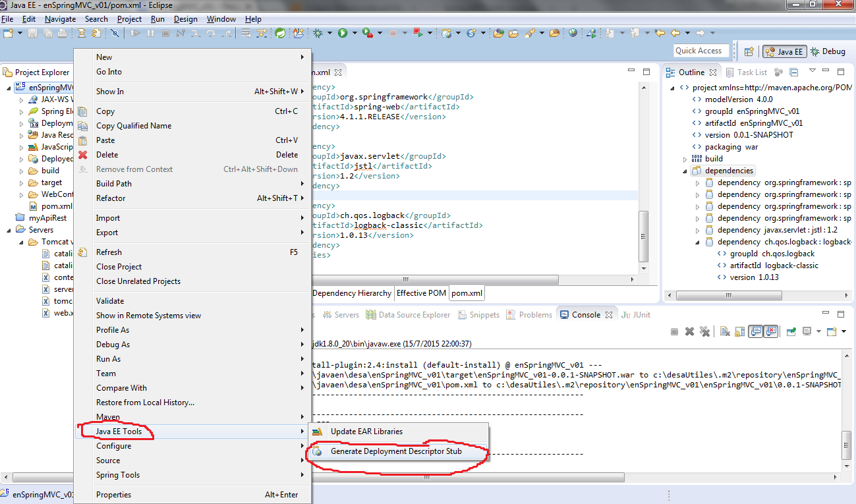This screenshot has height=504, width=856.
Task: Expand the build folder in Project Explorer
Action: point(21,171)
